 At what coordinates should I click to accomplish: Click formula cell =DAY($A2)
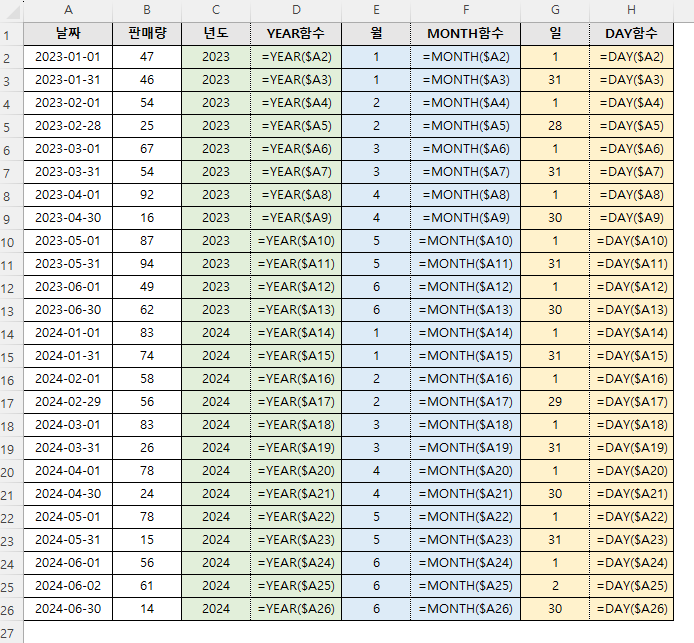click(632, 57)
